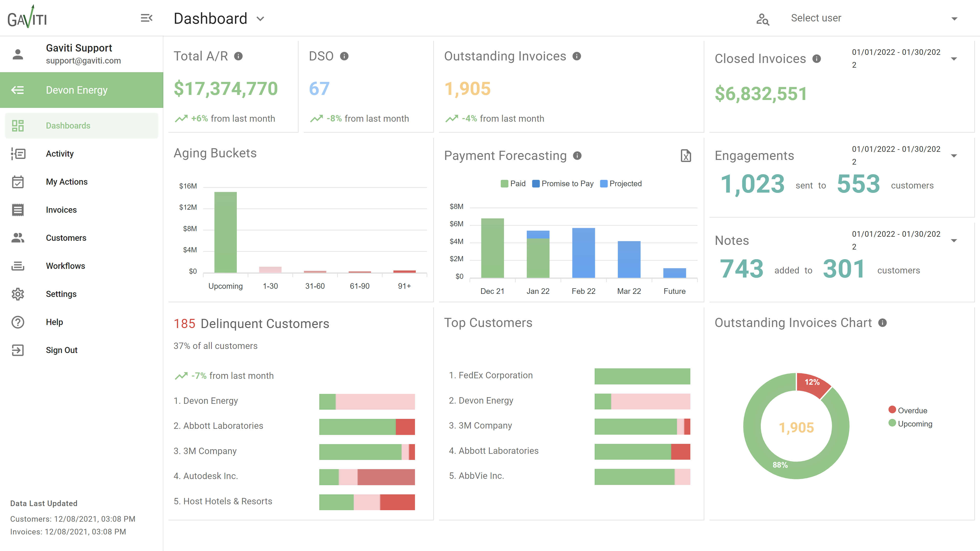Click the Excel export icon in Payment Forecasting
The width and height of the screenshot is (980, 551).
tap(685, 156)
